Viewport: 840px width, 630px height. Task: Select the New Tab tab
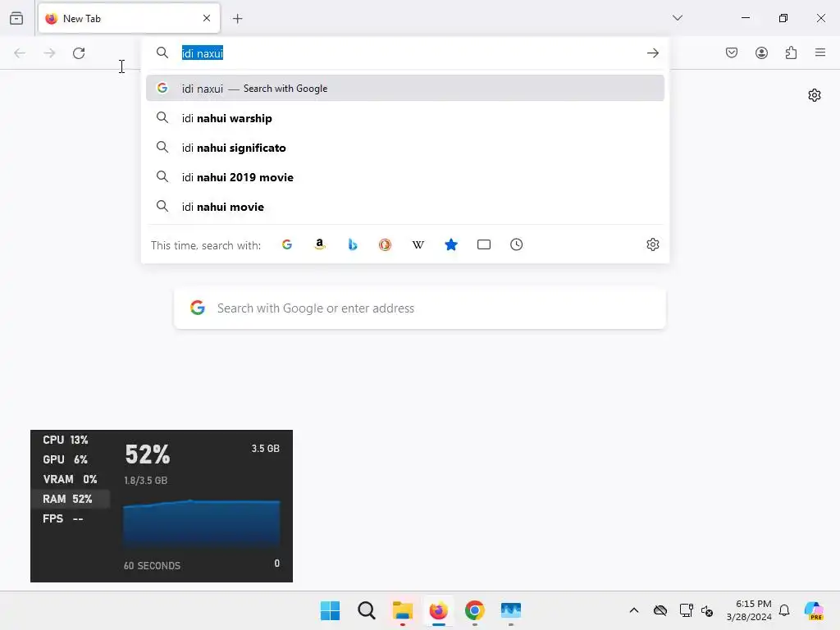129,18
